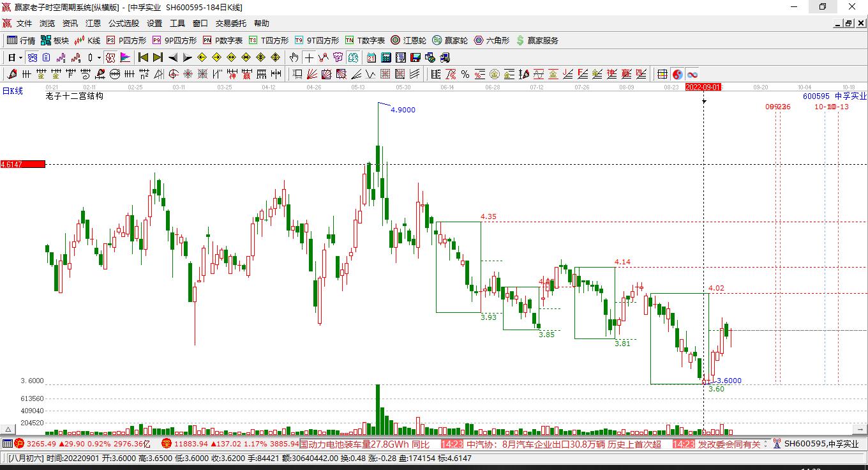Toggle the taiji yin-yang icon
868x470 pixels.
point(678,74)
